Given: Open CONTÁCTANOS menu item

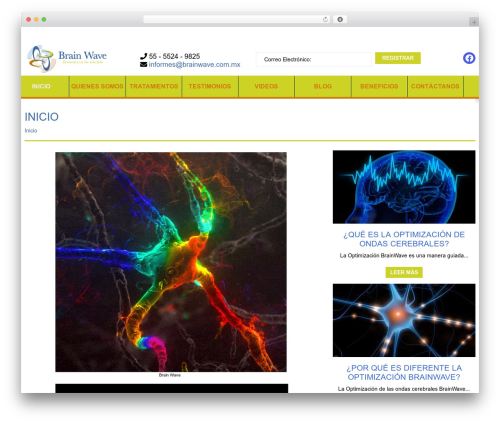Looking at the screenshot, I should click(435, 86).
